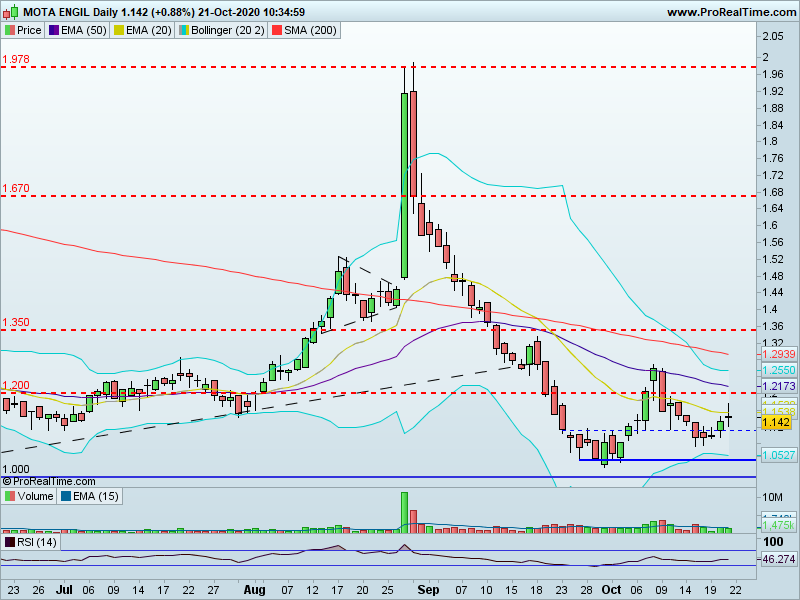Click the purple EMA (50) legend swatch

pyautogui.click(x=54, y=30)
